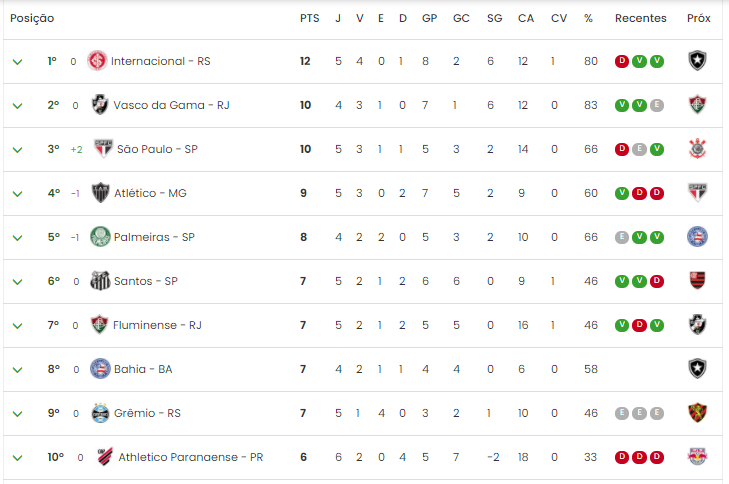Open the Santos - SP team link
The height and width of the screenshot is (484, 729).
(146, 281)
